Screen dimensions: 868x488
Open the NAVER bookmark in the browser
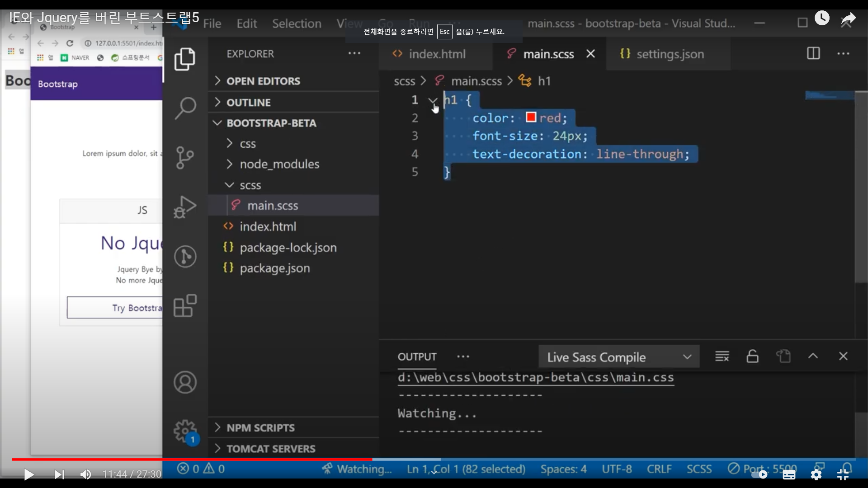[75, 57]
